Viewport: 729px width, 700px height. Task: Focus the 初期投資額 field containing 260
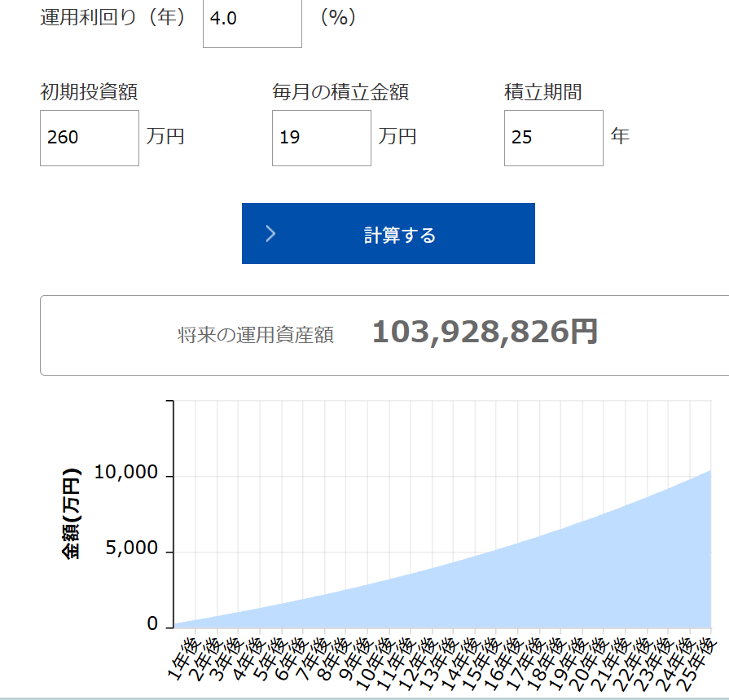pyautogui.click(x=90, y=138)
